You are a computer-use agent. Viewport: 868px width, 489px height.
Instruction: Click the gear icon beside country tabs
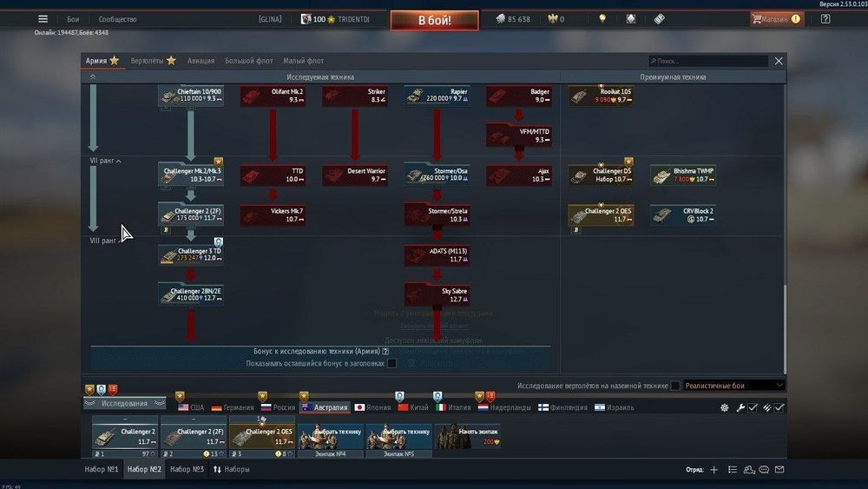(724, 407)
